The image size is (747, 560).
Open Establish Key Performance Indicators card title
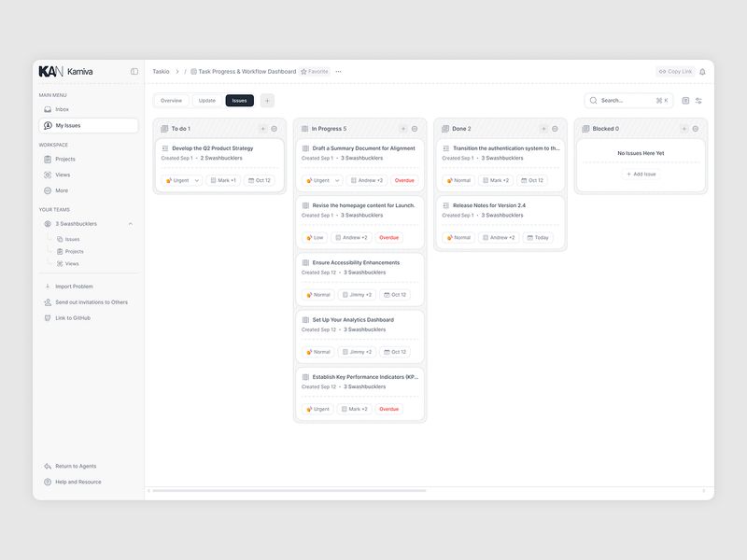tap(365, 377)
